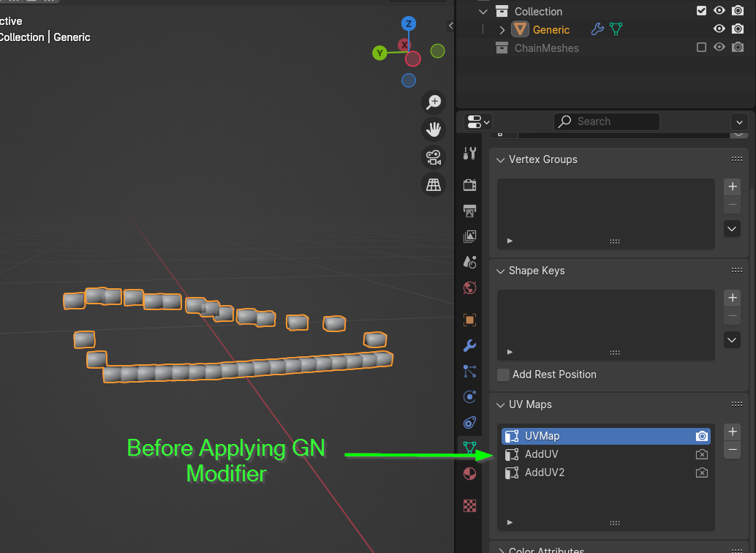Switch perspective/orthographic with the grid icon
The image size is (756, 553).
[x=434, y=184]
